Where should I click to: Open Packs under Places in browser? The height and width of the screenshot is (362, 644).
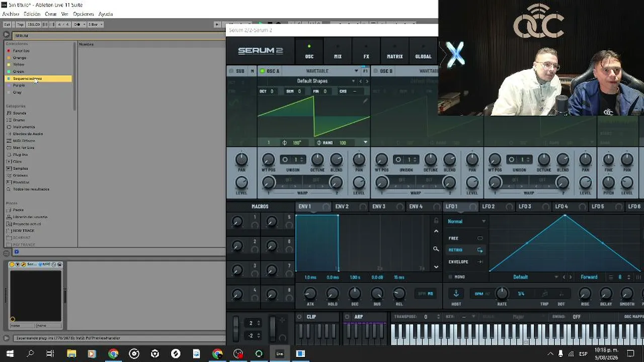pyautogui.click(x=18, y=210)
